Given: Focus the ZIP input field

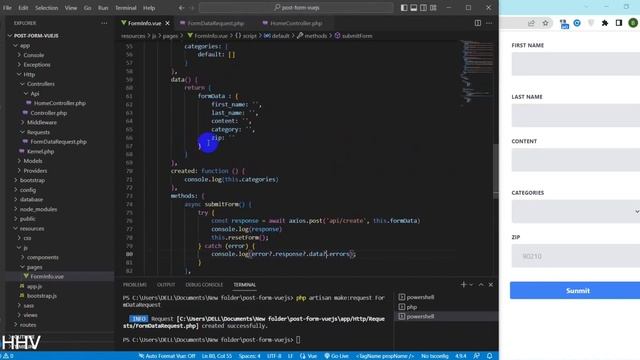Looking at the screenshot, I should [576, 256].
